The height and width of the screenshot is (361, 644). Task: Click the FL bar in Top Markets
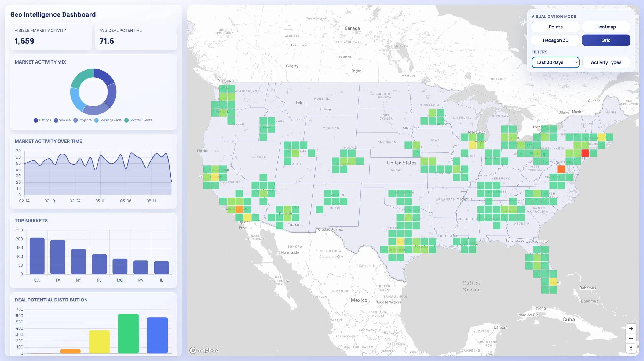(99, 264)
